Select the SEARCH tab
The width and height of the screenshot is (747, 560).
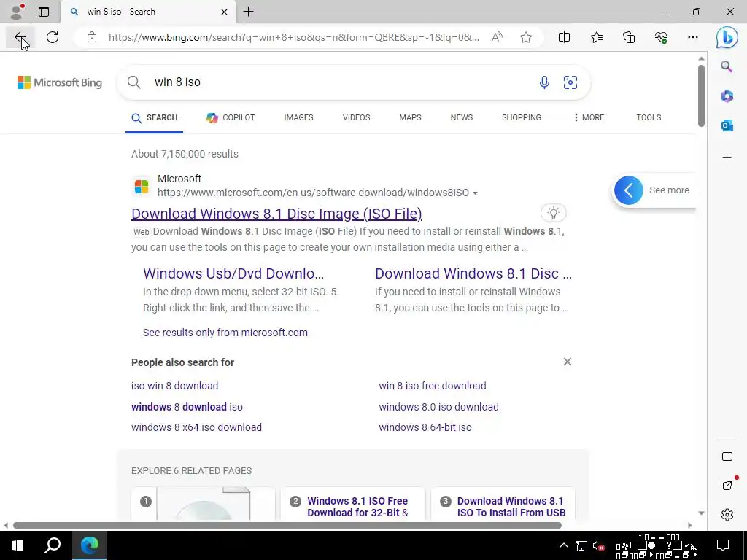pyautogui.click(x=155, y=117)
